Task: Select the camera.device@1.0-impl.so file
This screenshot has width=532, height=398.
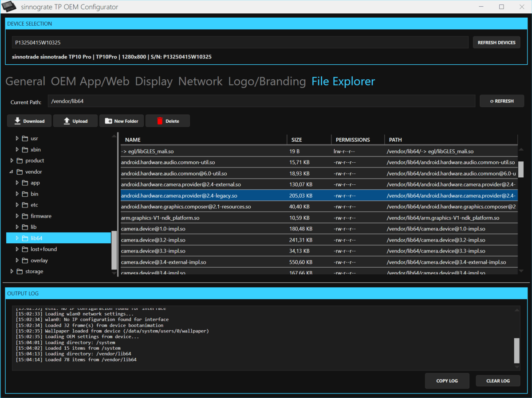Action: (222, 229)
